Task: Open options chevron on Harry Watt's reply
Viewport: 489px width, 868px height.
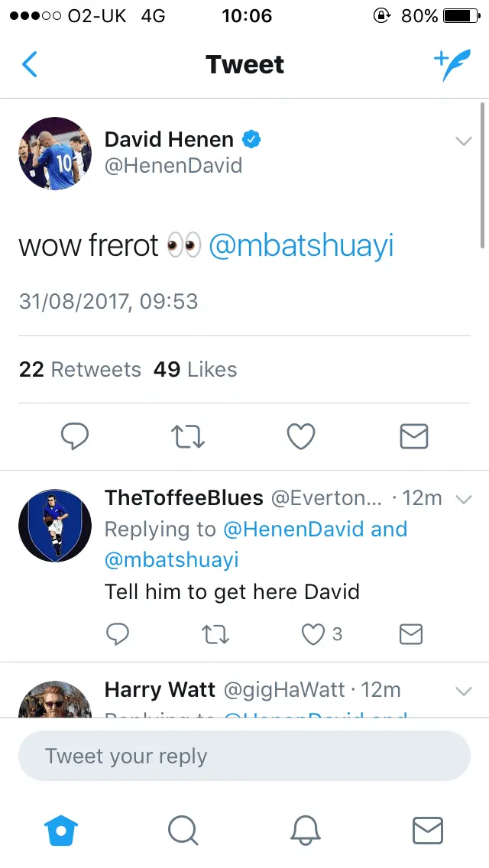Action: tap(463, 691)
